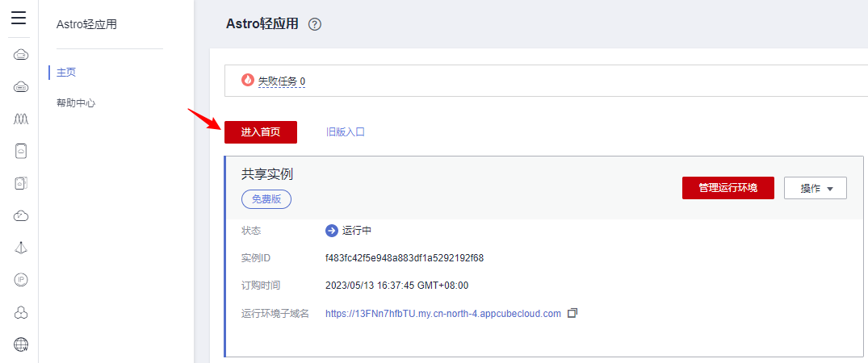Click the 运行中 status text

click(x=357, y=231)
